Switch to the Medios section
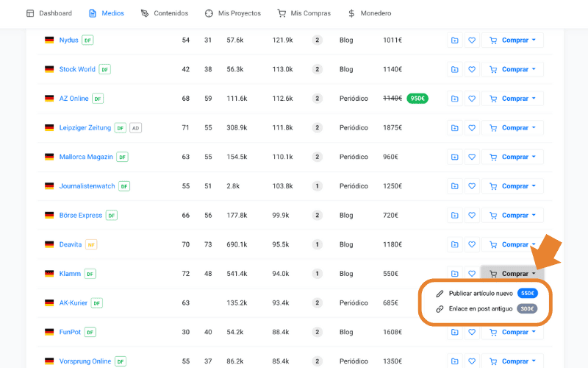The image size is (588, 368). pyautogui.click(x=106, y=13)
